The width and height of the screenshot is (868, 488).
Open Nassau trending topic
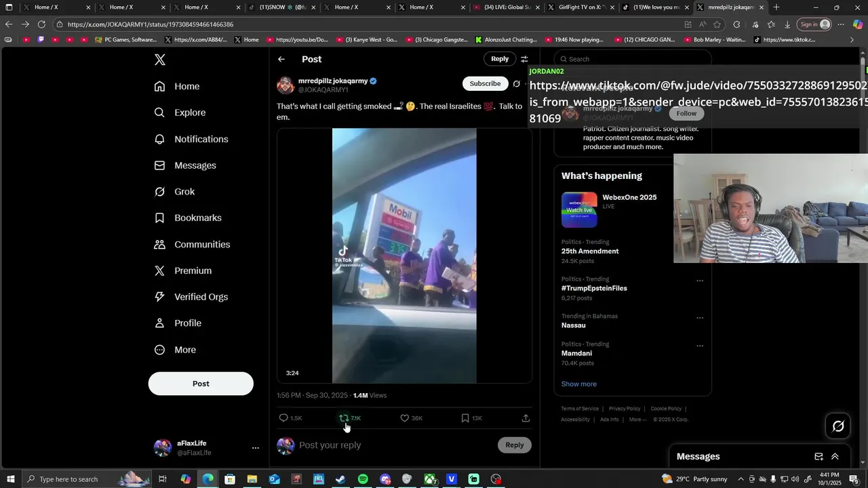click(x=573, y=325)
